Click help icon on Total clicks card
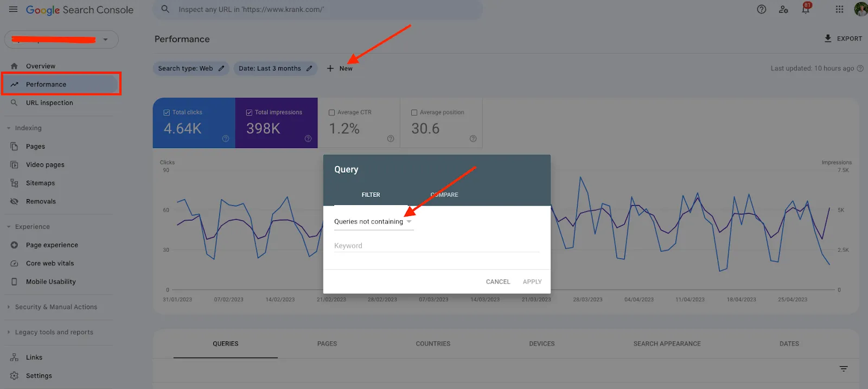Image resolution: width=868 pixels, height=389 pixels. click(226, 139)
